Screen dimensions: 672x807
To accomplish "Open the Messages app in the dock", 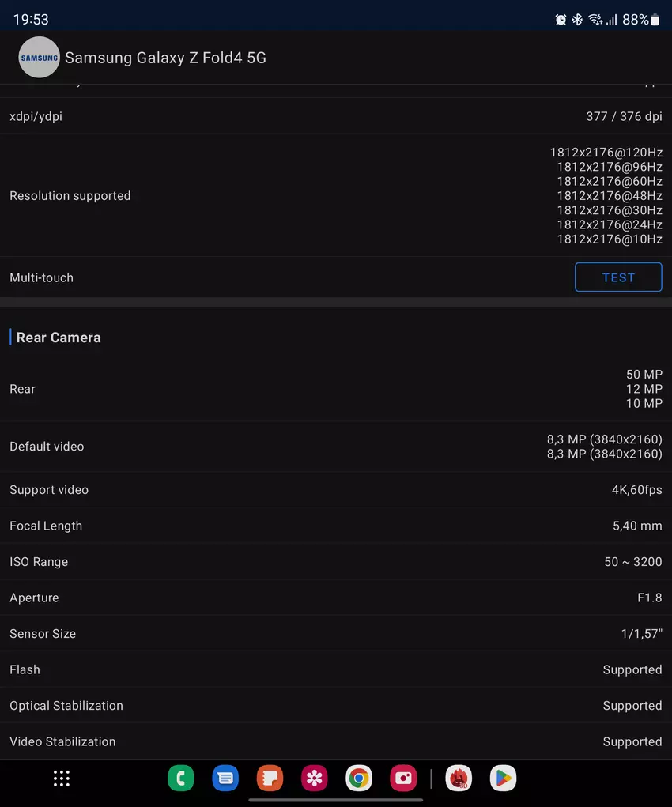I will coord(225,779).
